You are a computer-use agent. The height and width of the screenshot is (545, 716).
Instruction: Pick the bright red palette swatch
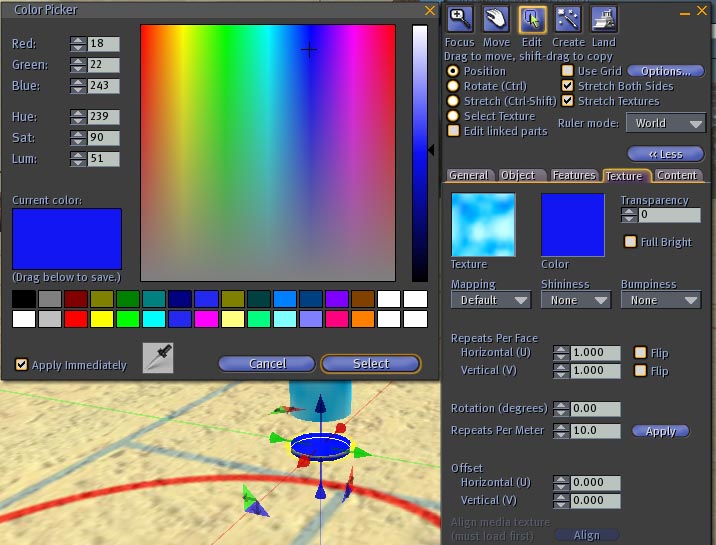[76, 319]
